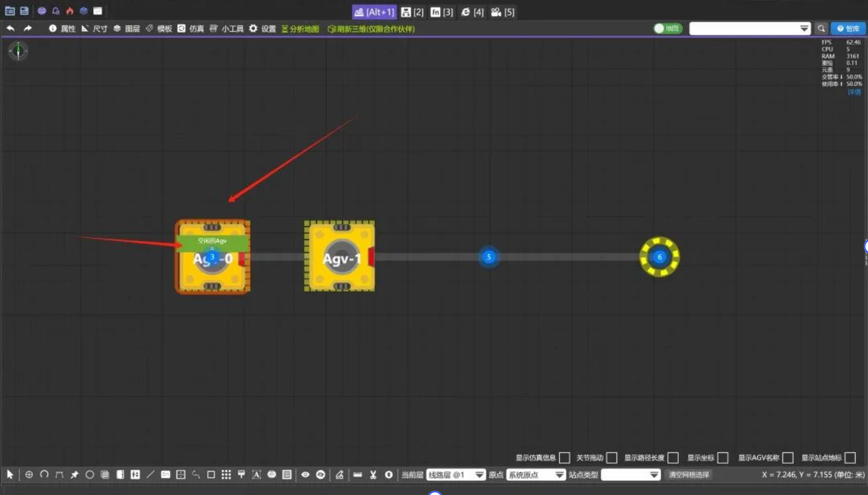Enable 显示仿真信息 checkbox
This screenshot has height=495, width=868.
pyautogui.click(x=564, y=458)
